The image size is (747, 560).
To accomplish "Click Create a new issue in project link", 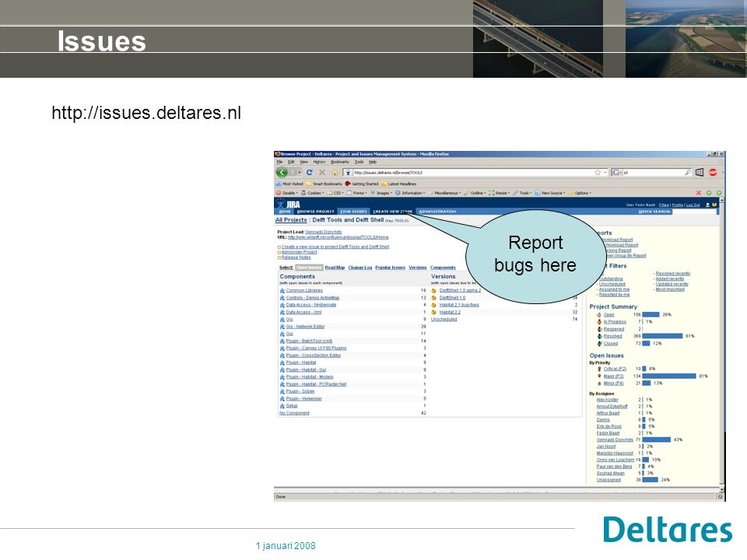I will pyautogui.click(x=335, y=247).
